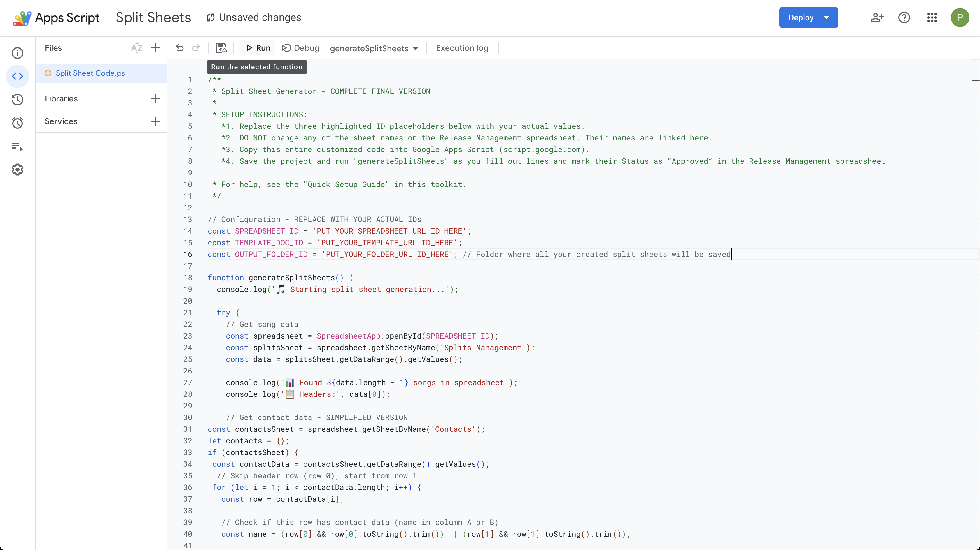980x550 pixels.
Task: Select the Editor code icon in sidebar
Action: click(x=17, y=76)
